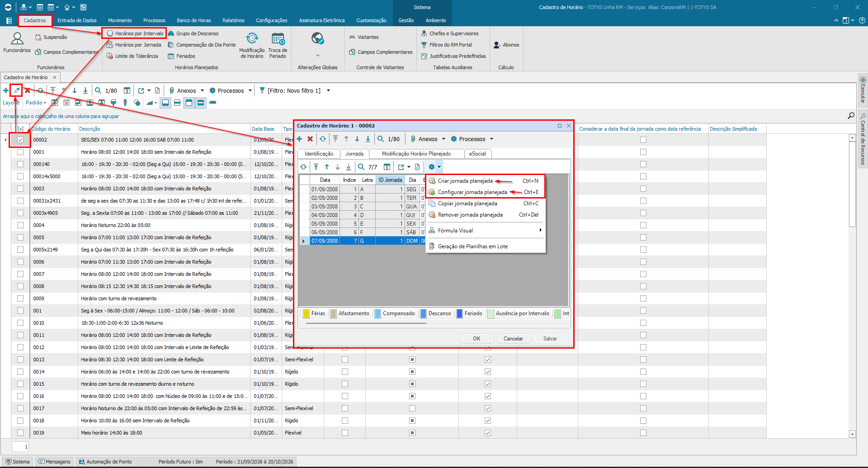Check the checkbox for row 0004
Image resolution: width=868 pixels, height=468 pixels.
coord(20,225)
